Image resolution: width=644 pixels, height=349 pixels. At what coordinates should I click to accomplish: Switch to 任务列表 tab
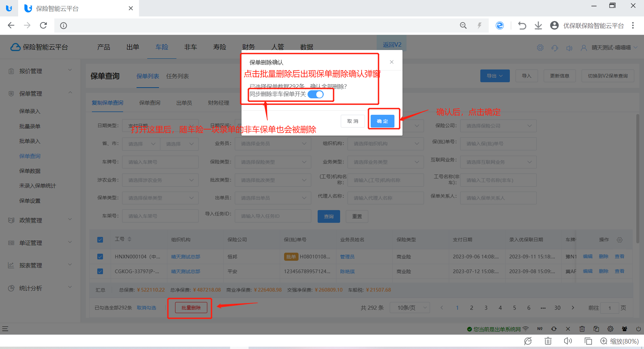[177, 76]
